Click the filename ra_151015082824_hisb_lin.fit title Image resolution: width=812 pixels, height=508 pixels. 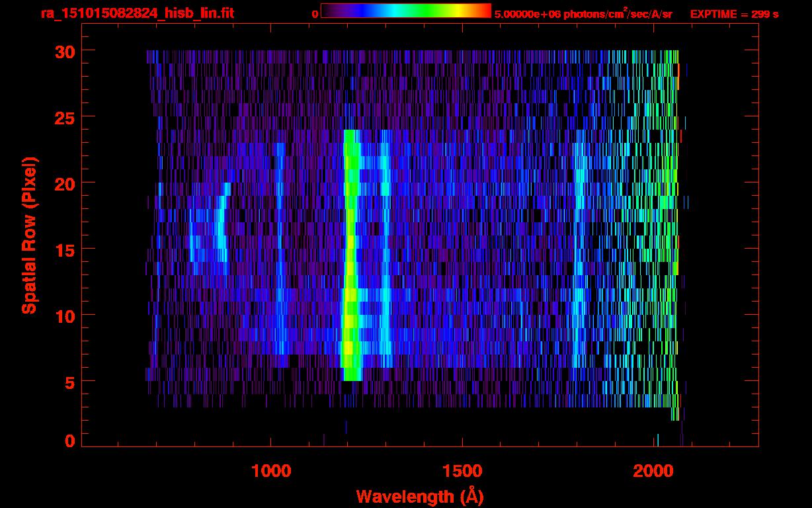coord(137,13)
